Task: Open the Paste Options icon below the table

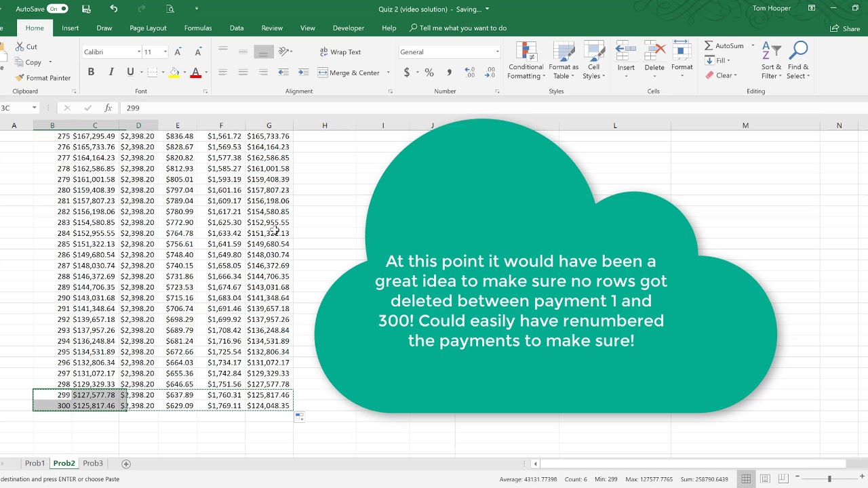Action: tap(299, 417)
